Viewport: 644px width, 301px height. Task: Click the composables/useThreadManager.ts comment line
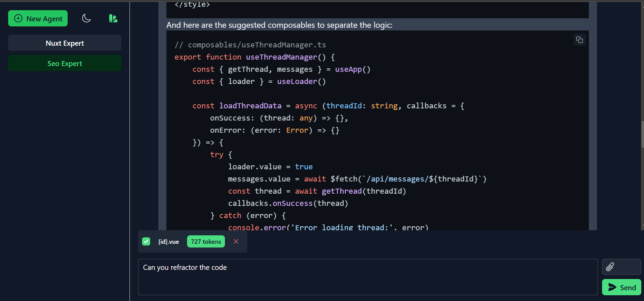tap(250, 45)
